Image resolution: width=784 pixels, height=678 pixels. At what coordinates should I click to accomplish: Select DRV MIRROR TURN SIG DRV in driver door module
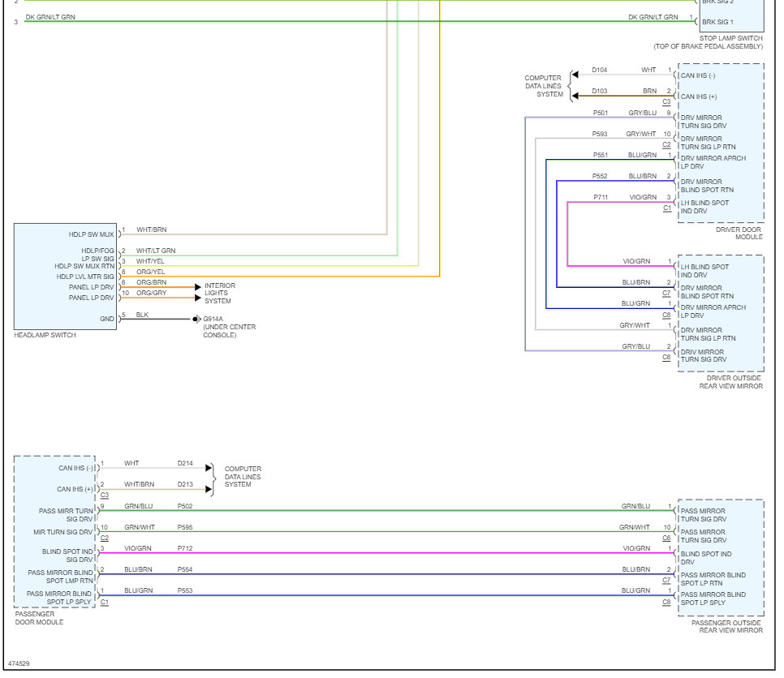pos(704,122)
